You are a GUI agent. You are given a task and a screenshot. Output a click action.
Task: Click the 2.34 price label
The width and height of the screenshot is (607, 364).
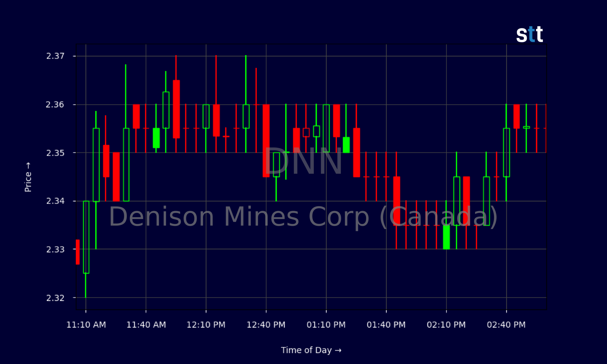point(55,201)
